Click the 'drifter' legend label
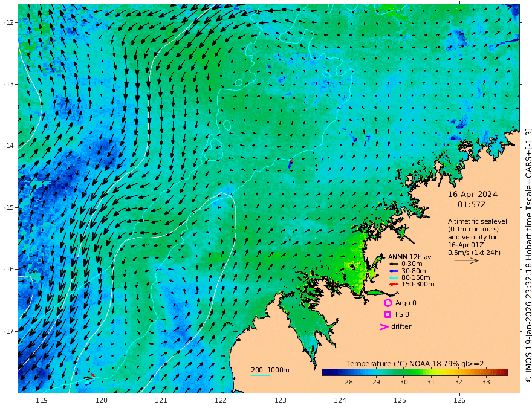This screenshot has height=411, width=532. click(x=401, y=326)
